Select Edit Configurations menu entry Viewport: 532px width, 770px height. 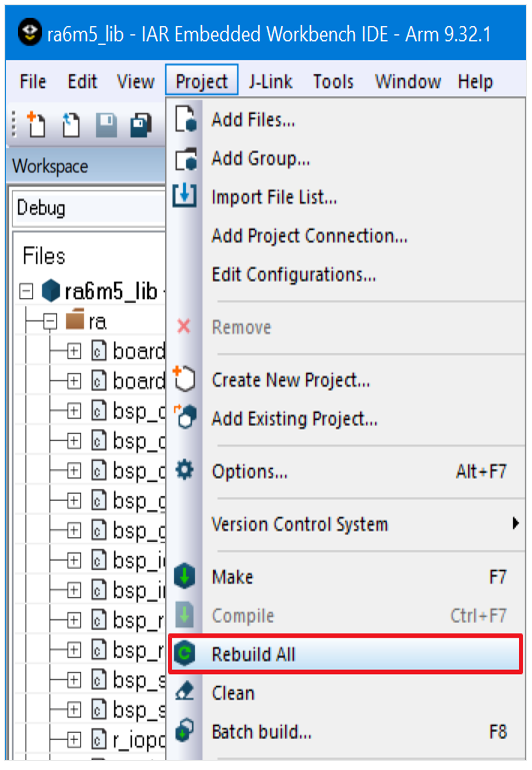click(x=294, y=274)
